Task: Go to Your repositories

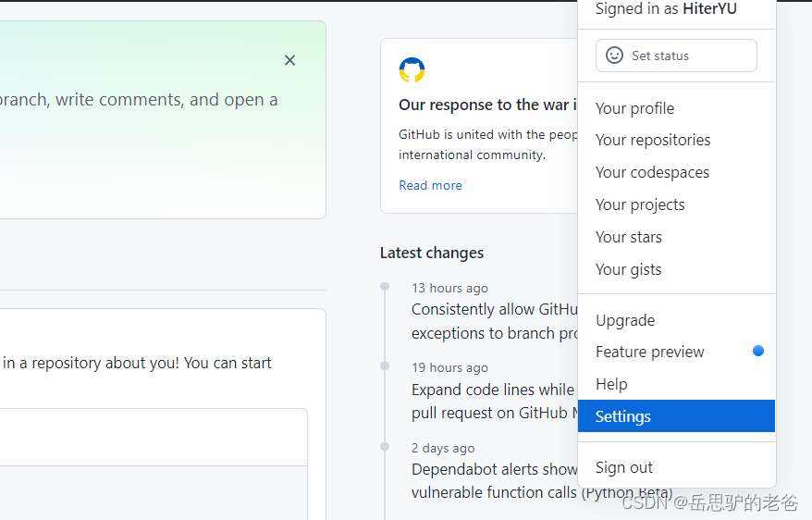Action: (676, 141)
